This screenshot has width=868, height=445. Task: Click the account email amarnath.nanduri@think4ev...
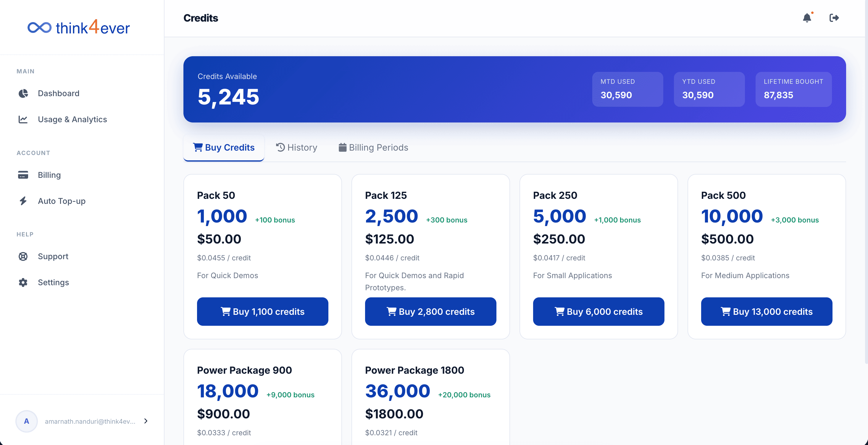coord(90,421)
